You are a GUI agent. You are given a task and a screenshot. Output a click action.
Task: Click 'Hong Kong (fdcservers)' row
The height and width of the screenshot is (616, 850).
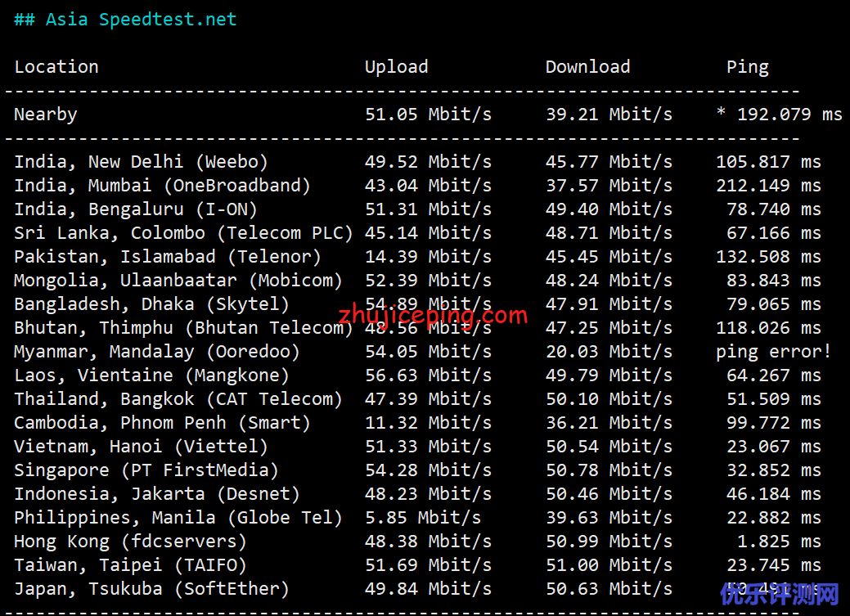click(x=417, y=542)
